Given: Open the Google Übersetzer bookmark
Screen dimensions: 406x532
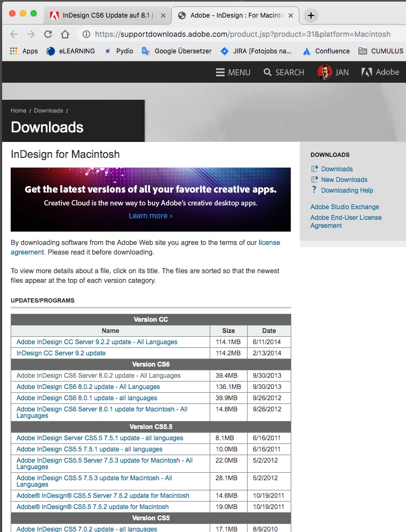Looking at the screenshot, I should (x=177, y=51).
